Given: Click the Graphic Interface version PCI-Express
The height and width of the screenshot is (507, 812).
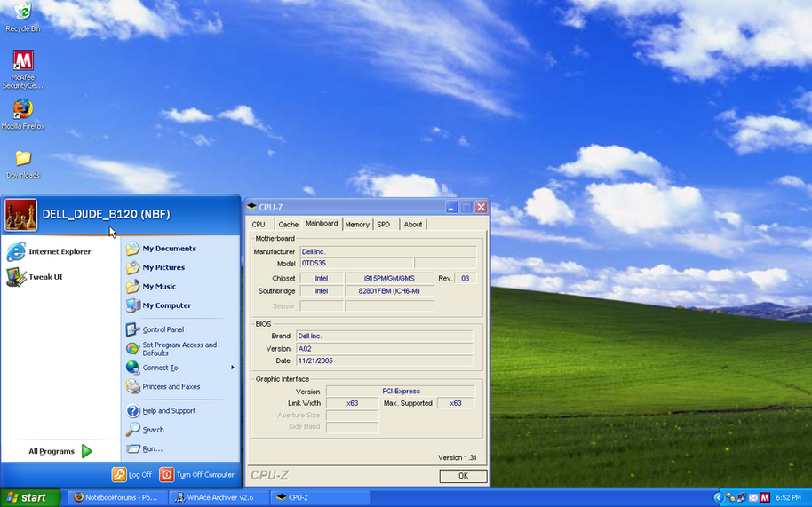Looking at the screenshot, I should click(x=401, y=391).
